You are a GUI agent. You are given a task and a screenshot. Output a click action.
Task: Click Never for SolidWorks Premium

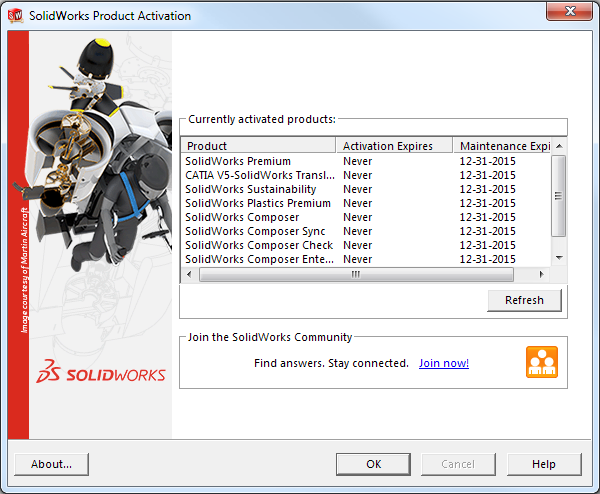click(357, 161)
